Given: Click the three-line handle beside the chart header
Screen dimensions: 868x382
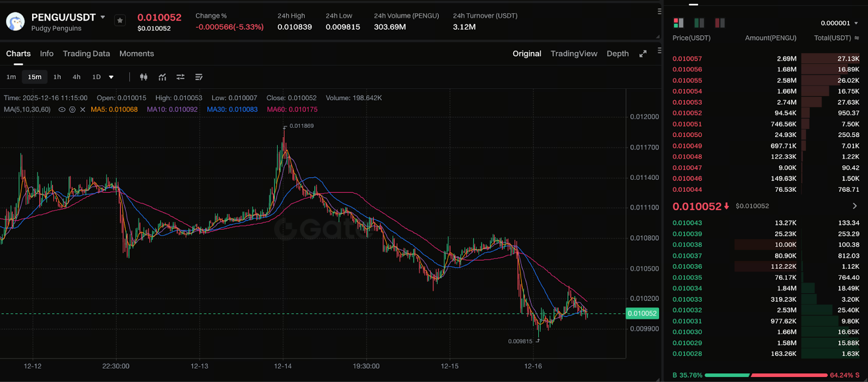Looking at the screenshot, I should click(659, 11).
